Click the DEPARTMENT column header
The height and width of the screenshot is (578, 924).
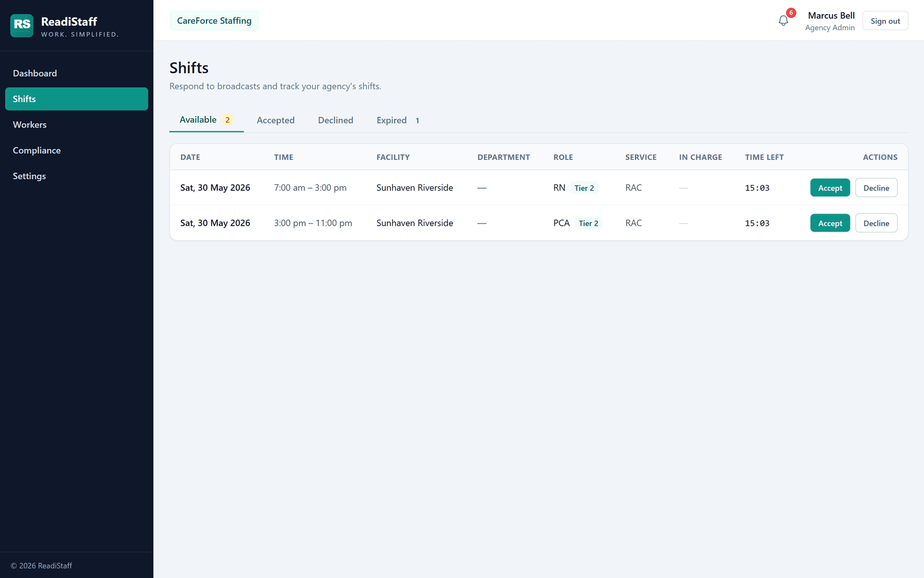pyautogui.click(x=503, y=157)
